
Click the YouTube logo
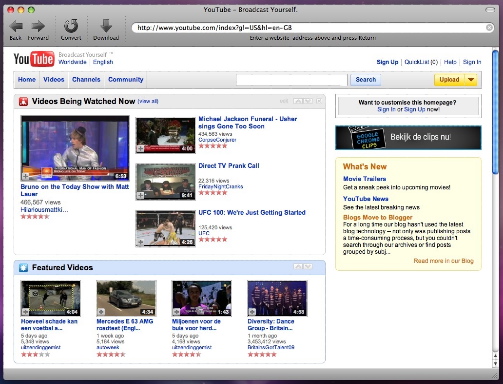pyautogui.click(x=34, y=59)
